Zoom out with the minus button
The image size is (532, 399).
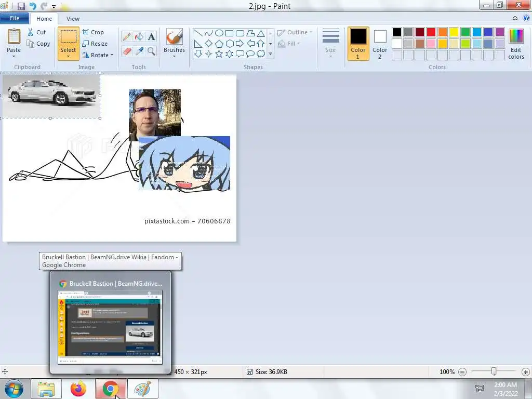click(x=462, y=372)
